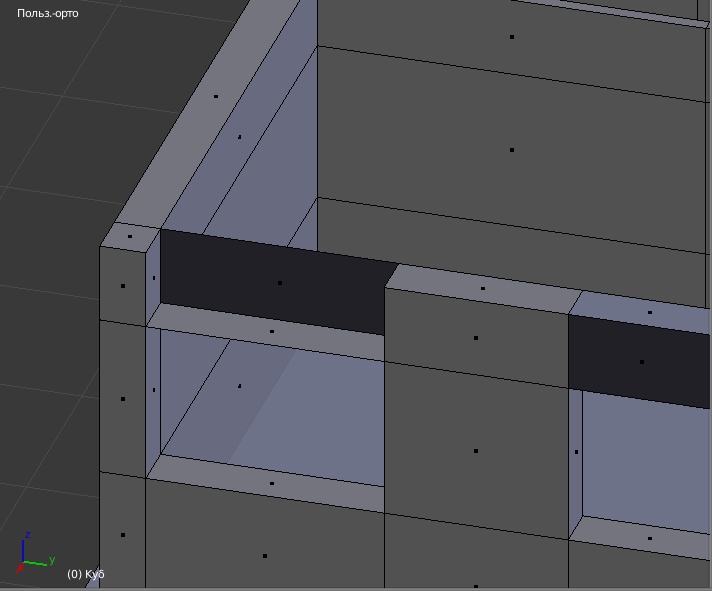Viewport: 712px width, 591px height.
Task: Select the pillar's upper front face below top
Action: (476, 338)
